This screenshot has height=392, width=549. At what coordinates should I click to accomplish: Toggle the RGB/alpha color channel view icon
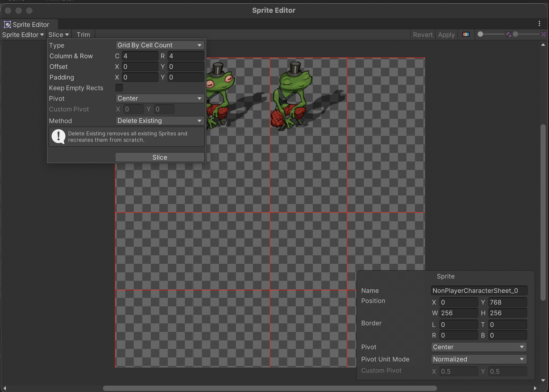click(466, 35)
